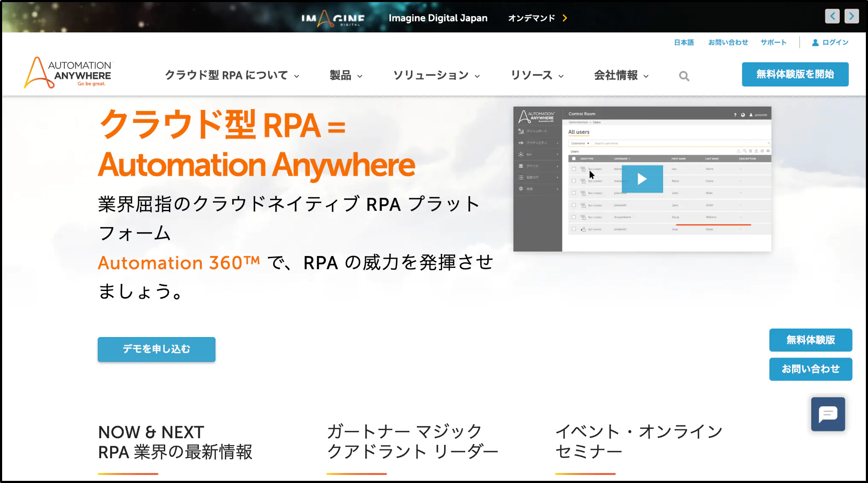Image resolution: width=868 pixels, height=483 pixels.
Task: Click the デモを申し込む button
Action: pyautogui.click(x=157, y=349)
